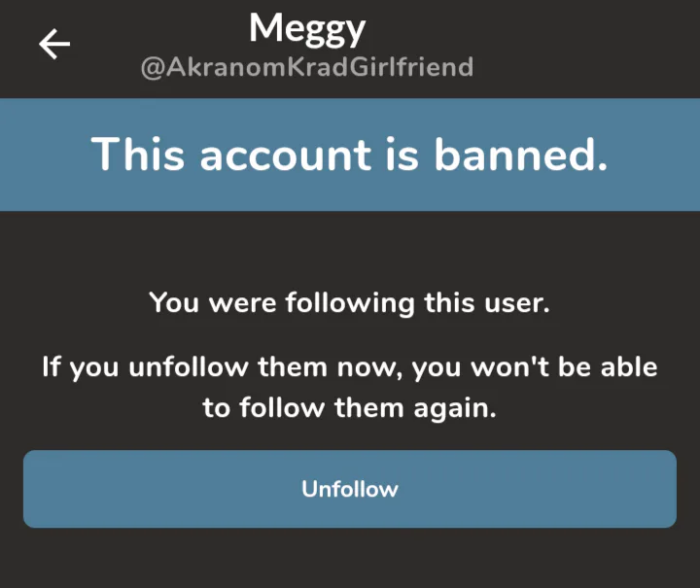Tap the 'This account is banned.' banner
Viewport: 700px width, 588px height.
click(x=350, y=155)
